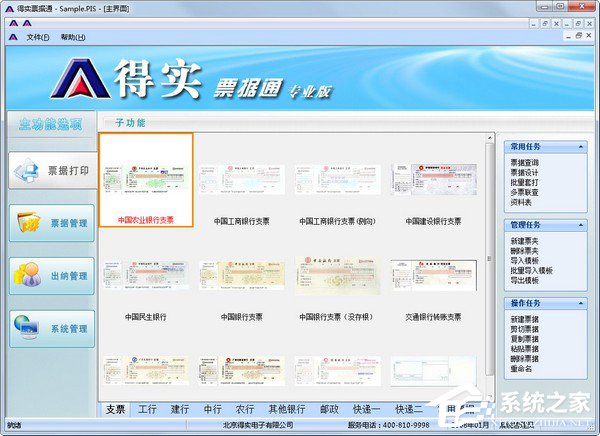Viewport: 600px width, 436px height.
Task: Click the folder icon beside 票据管理
Action: 29,222
